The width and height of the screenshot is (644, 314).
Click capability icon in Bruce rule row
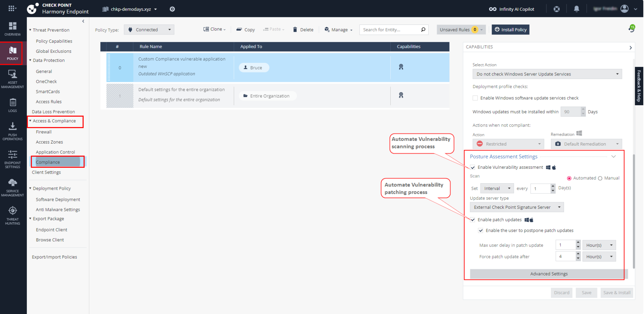coord(401,67)
